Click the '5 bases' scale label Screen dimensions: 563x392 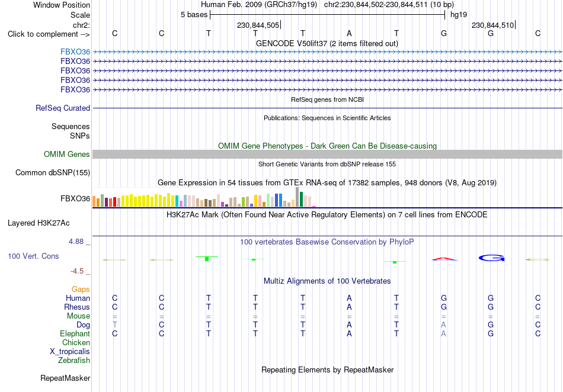194,15
